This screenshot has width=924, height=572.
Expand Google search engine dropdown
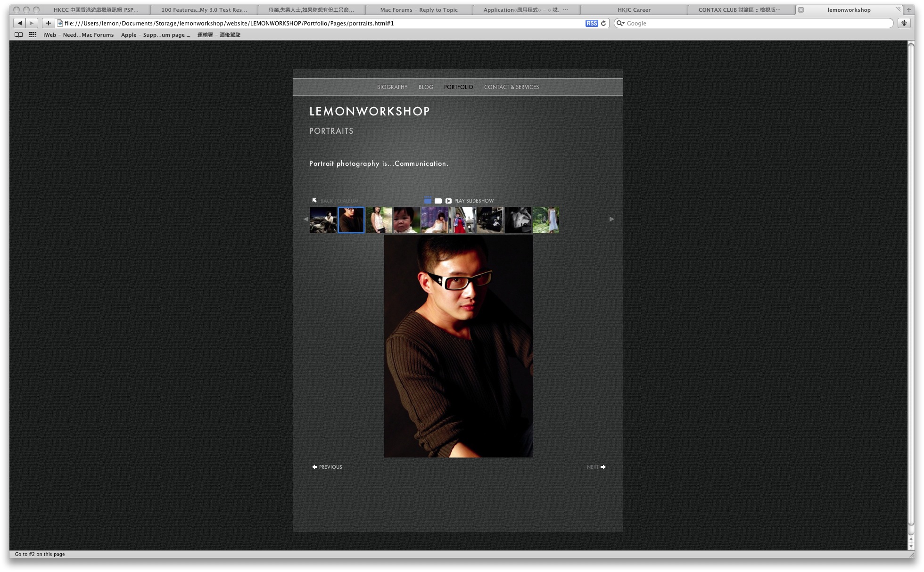[621, 23]
